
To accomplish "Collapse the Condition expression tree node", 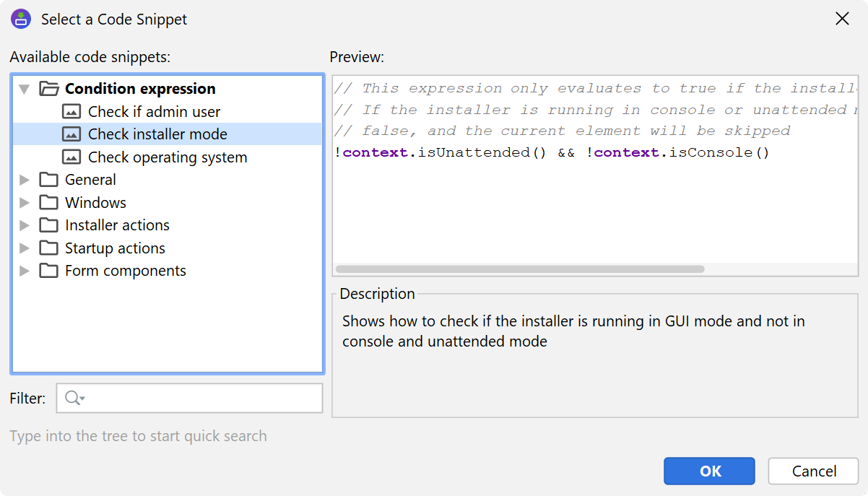I will tap(25, 90).
